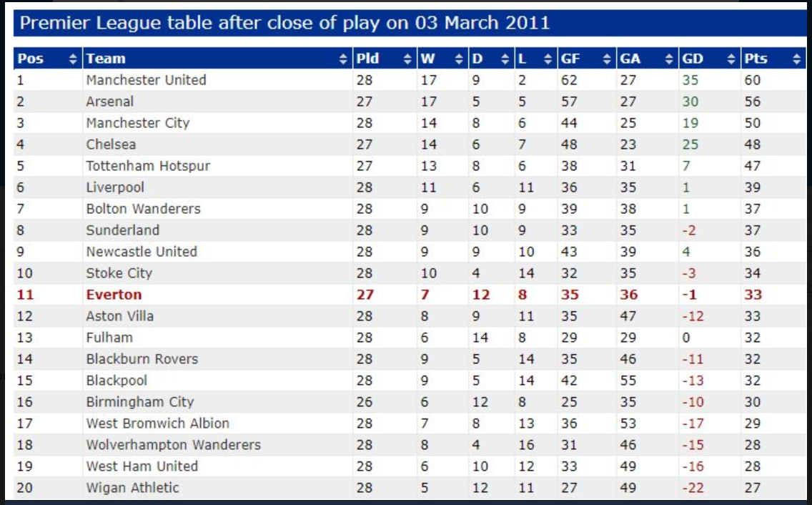Click the GD column sort arrows
The width and height of the screenshot is (812, 505).
pos(731,59)
